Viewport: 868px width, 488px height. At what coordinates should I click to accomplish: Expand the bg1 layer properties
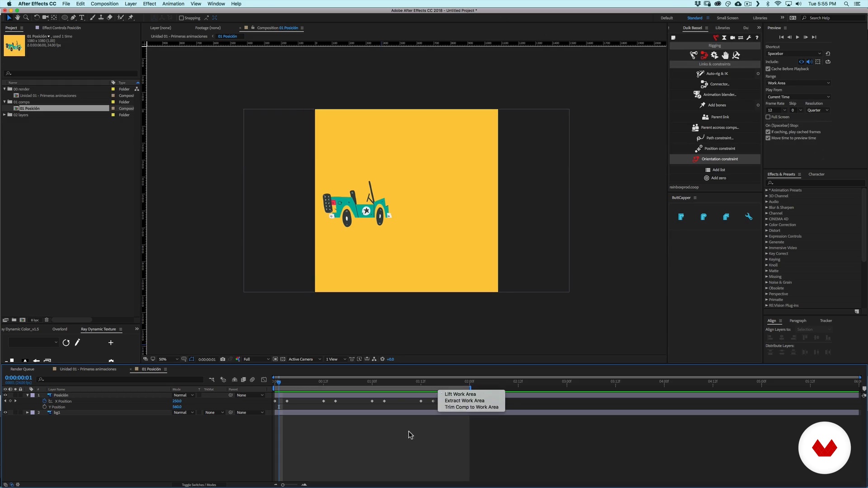tap(27, 413)
